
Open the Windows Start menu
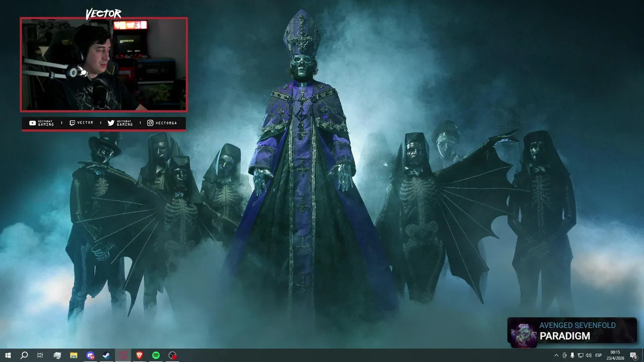point(8,355)
